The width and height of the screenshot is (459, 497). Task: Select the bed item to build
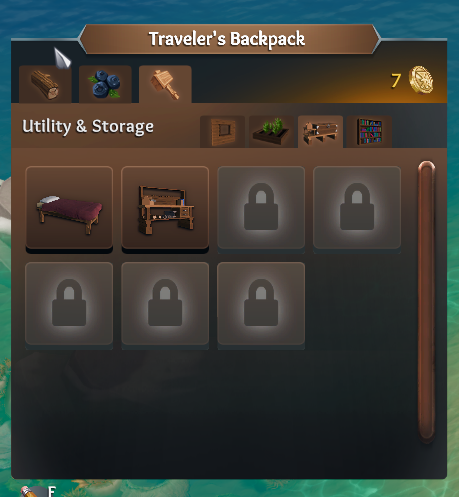(x=69, y=209)
